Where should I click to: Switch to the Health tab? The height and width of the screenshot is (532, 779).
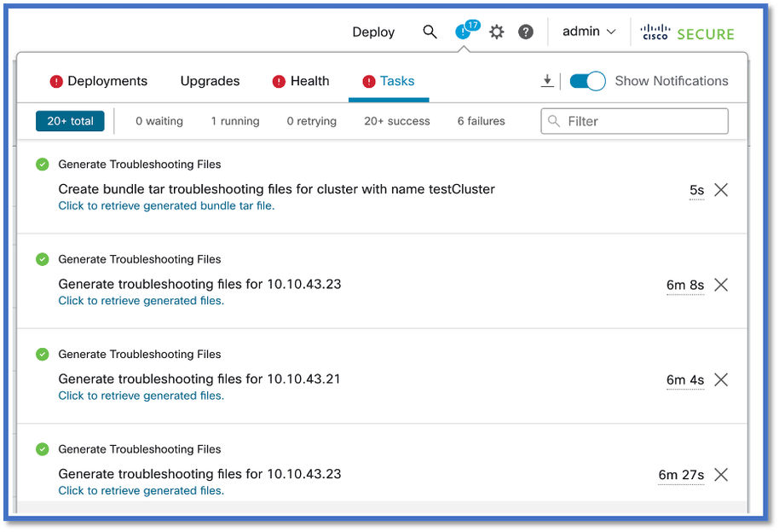pyautogui.click(x=301, y=81)
